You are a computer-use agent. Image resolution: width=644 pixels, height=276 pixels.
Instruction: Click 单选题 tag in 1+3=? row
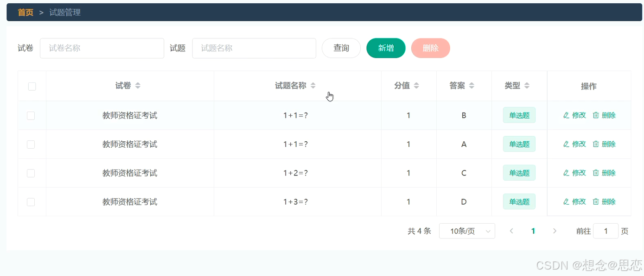[519, 201]
